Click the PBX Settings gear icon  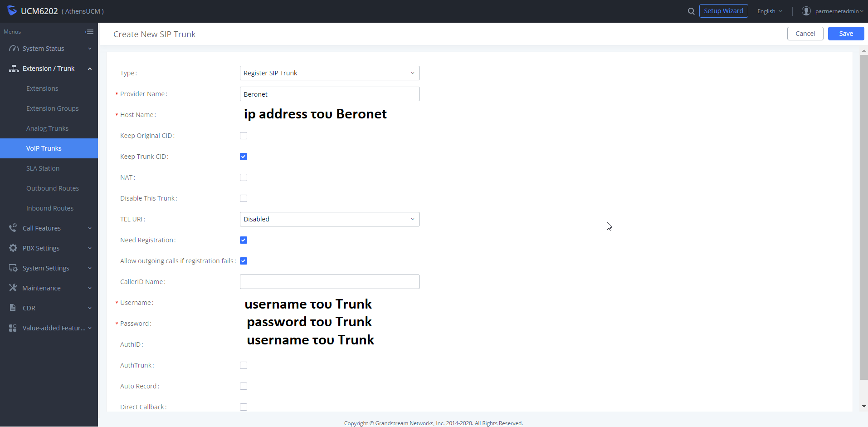[13, 248]
